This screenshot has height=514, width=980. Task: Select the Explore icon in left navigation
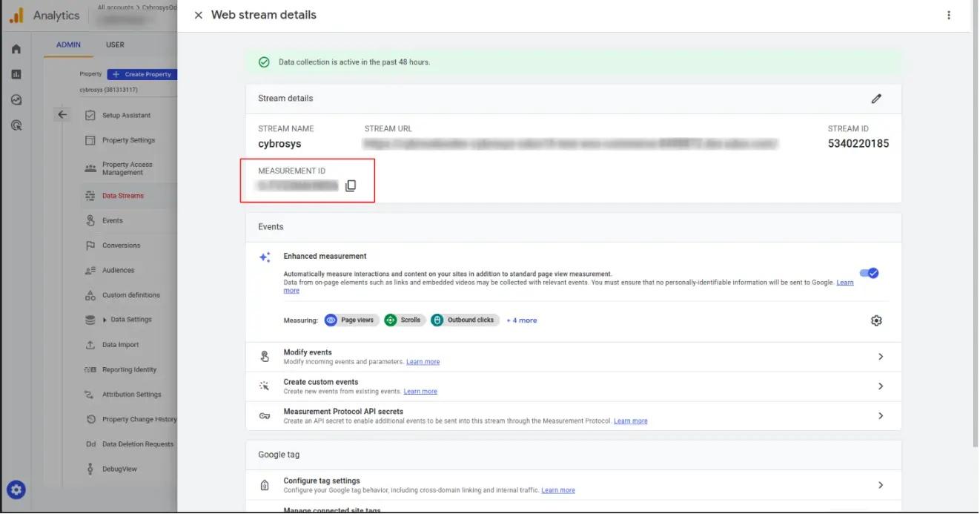point(16,99)
